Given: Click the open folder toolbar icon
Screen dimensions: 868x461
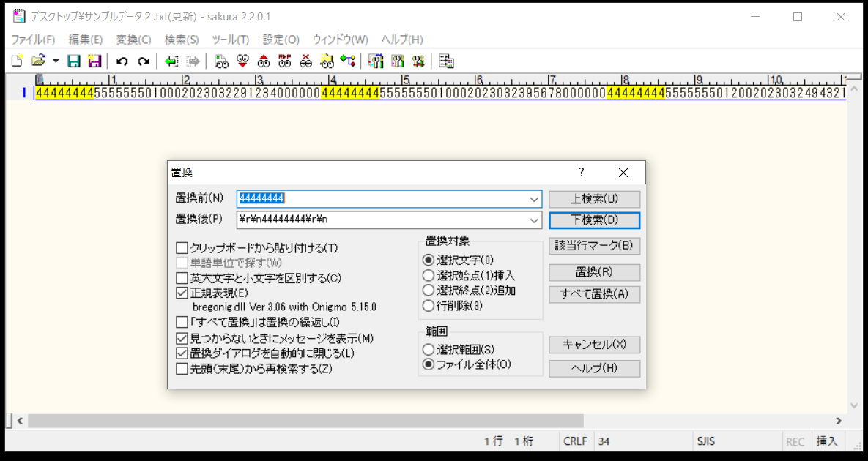Looking at the screenshot, I should (37, 61).
